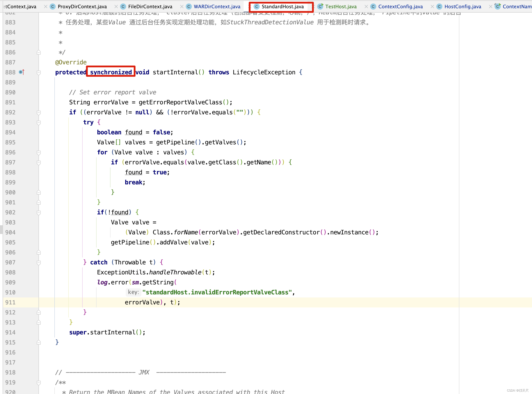Image resolution: width=532 pixels, height=394 pixels.
Task: Close the FileDirContext.java tab
Action: click(182, 7)
